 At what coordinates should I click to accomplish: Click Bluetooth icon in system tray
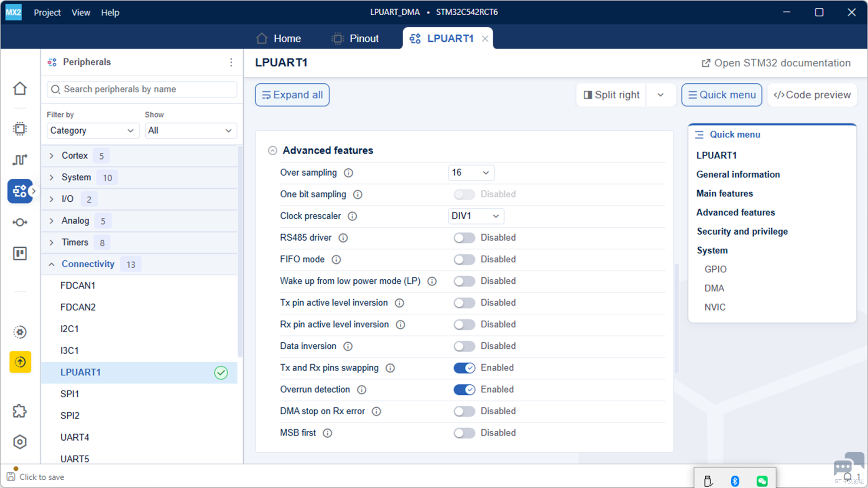coord(735,481)
